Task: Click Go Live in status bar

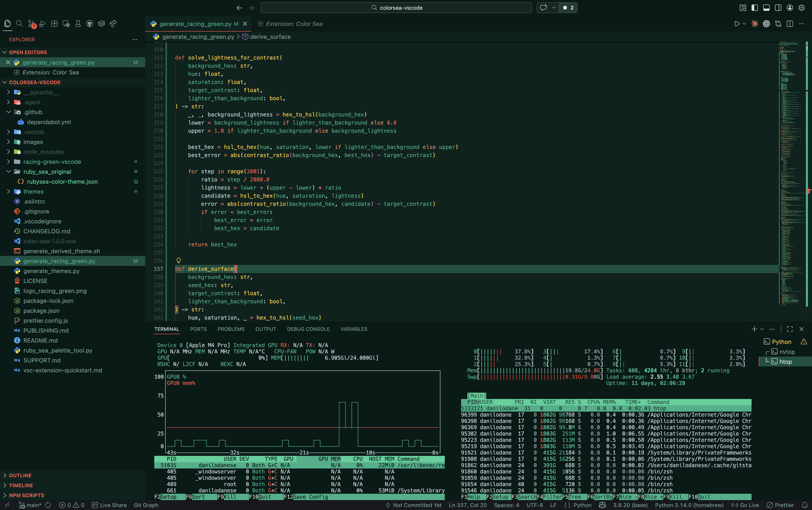Action: point(745,505)
